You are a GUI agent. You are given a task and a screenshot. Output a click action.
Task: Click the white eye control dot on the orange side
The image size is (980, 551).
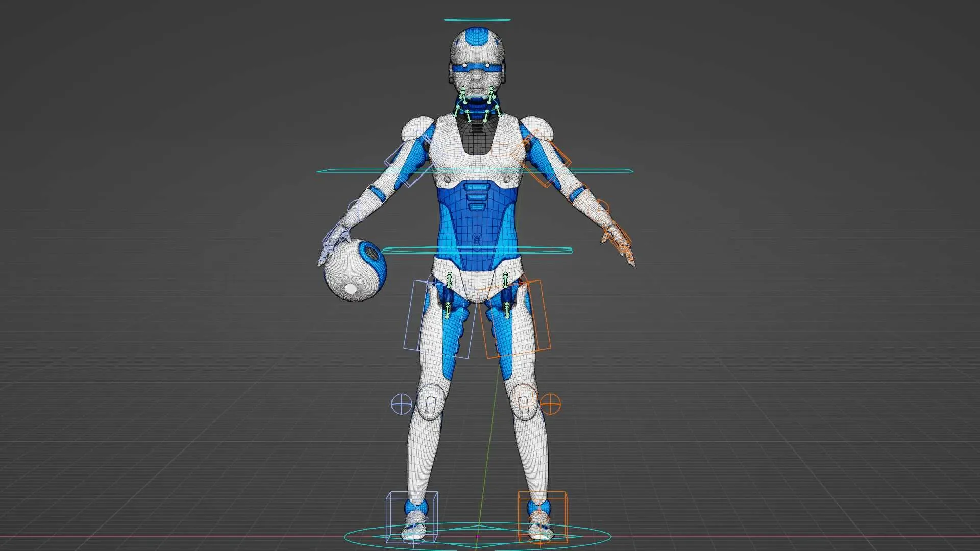pos(487,66)
